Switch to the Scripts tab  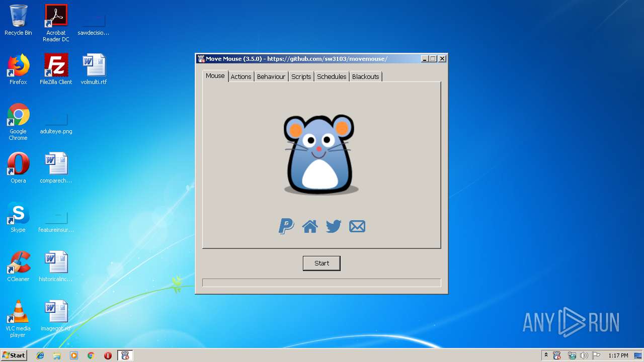coord(301,76)
